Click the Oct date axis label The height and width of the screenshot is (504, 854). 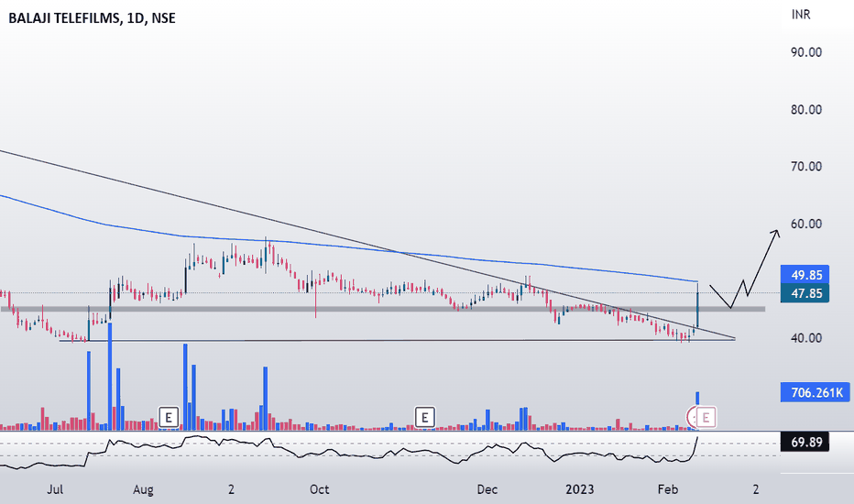[x=319, y=489]
